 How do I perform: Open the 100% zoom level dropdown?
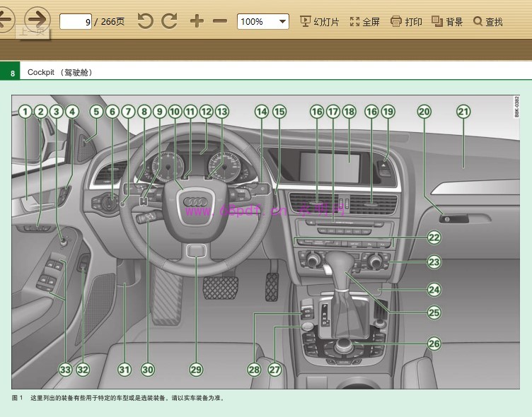pos(262,21)
